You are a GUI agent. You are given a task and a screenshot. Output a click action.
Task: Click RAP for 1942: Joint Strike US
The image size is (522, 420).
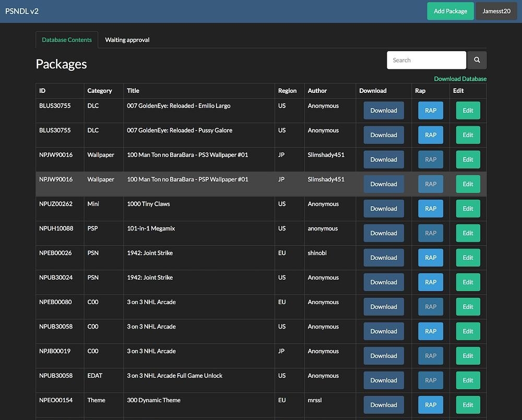pos(430,282)
